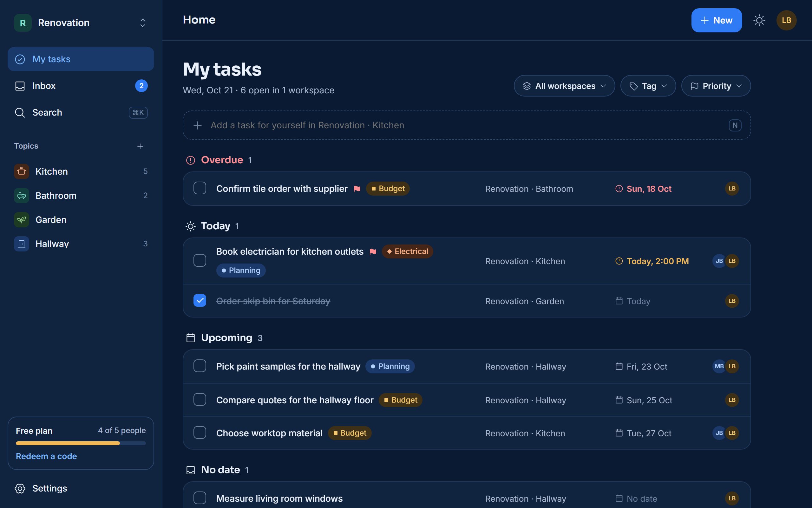Check off Compare quotes for the hallway floor

point(200,399)
